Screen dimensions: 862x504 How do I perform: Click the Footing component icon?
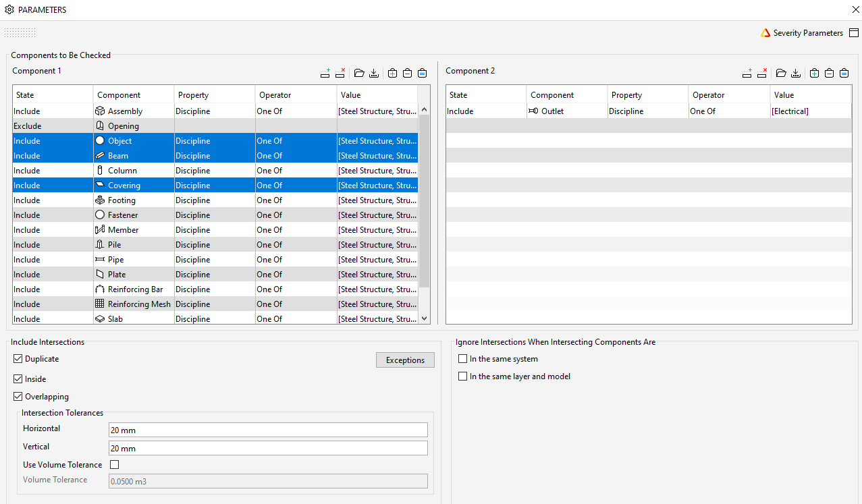[x=100, y=200]
